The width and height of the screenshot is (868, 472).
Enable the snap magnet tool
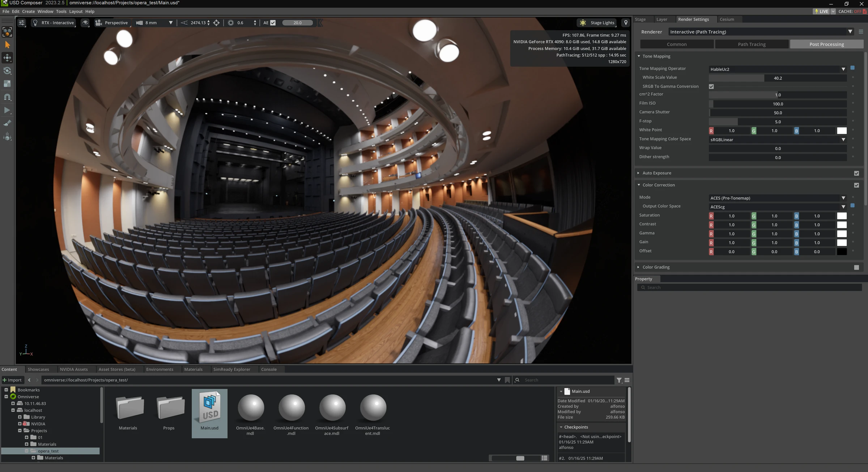tap(7, 97)
